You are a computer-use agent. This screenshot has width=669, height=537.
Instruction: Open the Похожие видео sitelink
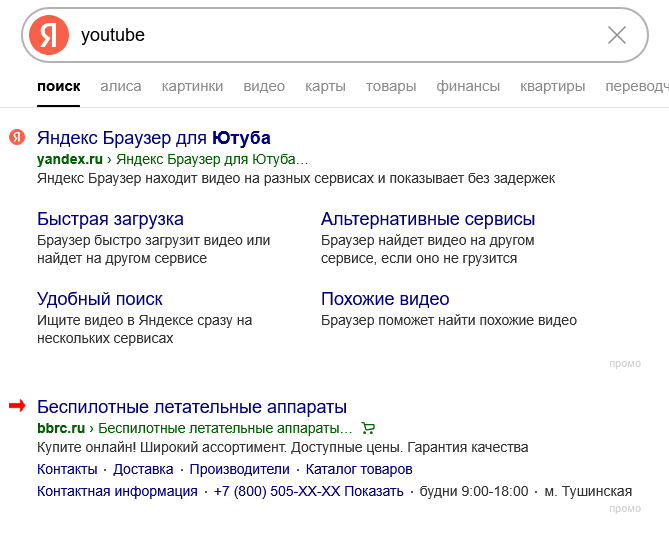[x=385, y=299]
